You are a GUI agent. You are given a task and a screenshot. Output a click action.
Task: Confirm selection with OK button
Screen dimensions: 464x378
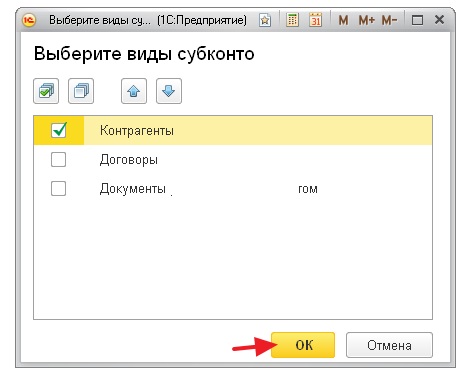pyautogui.click(x=303, y=345)
